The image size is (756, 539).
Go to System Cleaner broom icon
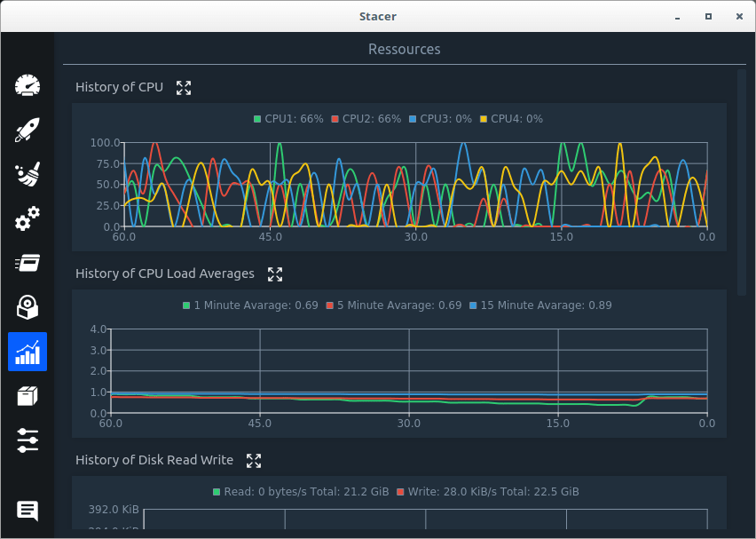pyautogui.click(x=28, y=174)
